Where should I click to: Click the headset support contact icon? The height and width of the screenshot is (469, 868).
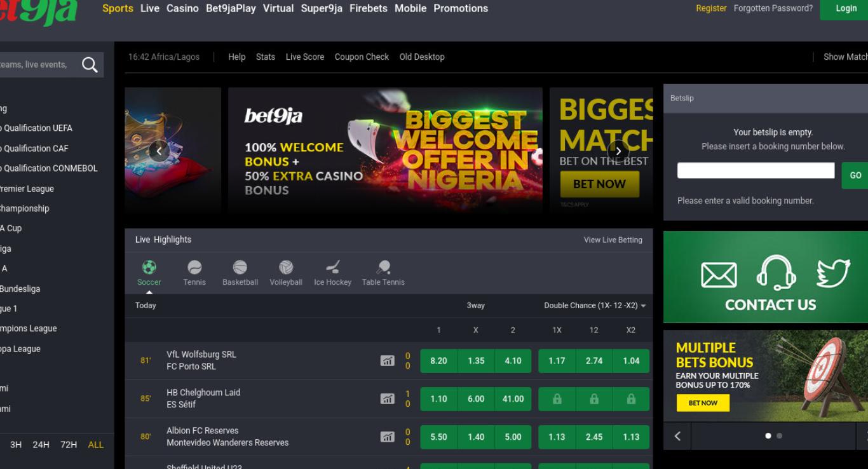tap(776, 273)
